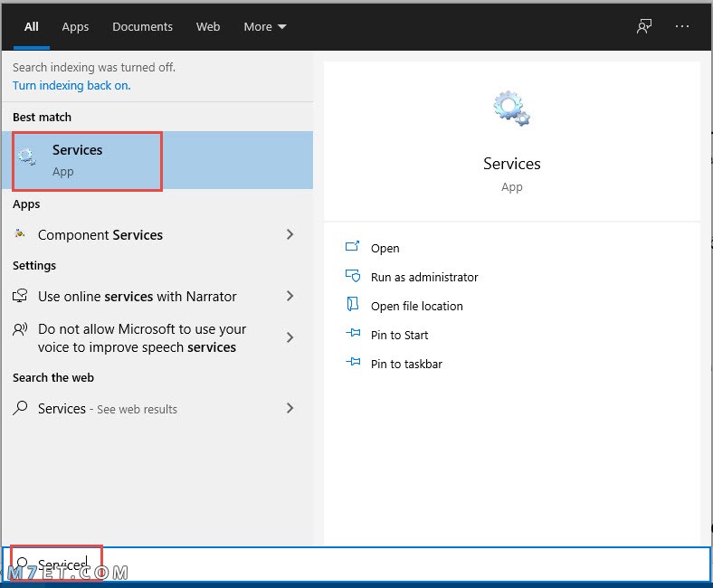
Task: Expand the Narrator online services chevron
Action: coord(290,296)
